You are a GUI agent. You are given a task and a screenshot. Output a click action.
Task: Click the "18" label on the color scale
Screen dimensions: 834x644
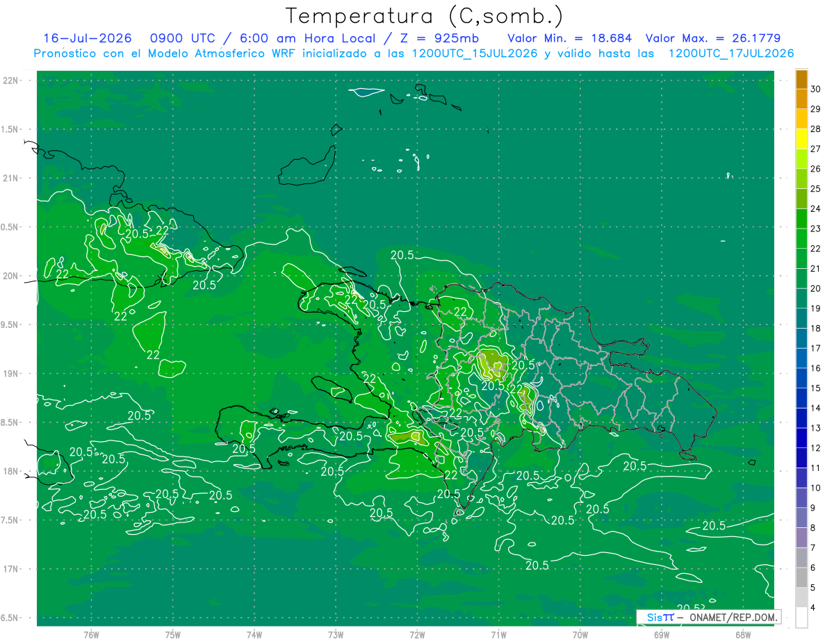tap(816, 328)
